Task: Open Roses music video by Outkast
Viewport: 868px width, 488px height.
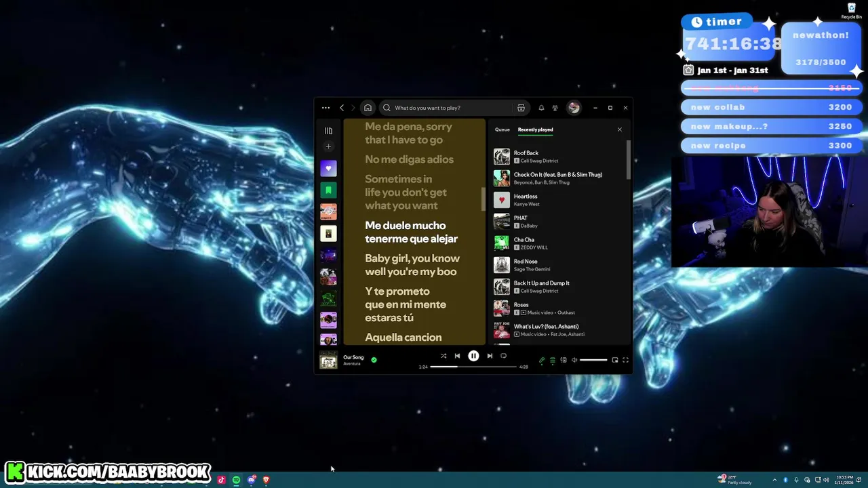Action: [559, 308]
